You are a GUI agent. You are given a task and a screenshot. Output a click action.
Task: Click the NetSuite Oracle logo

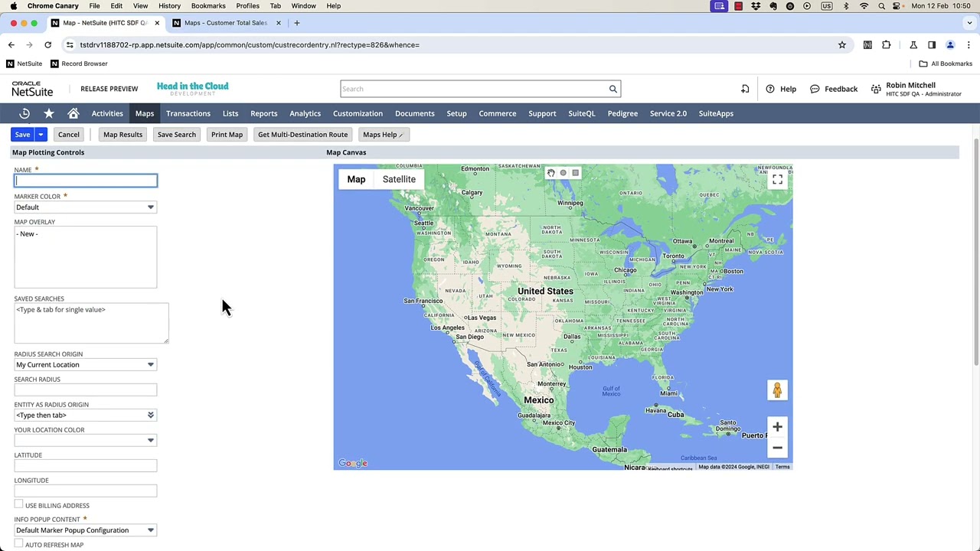tap(32, 89)
